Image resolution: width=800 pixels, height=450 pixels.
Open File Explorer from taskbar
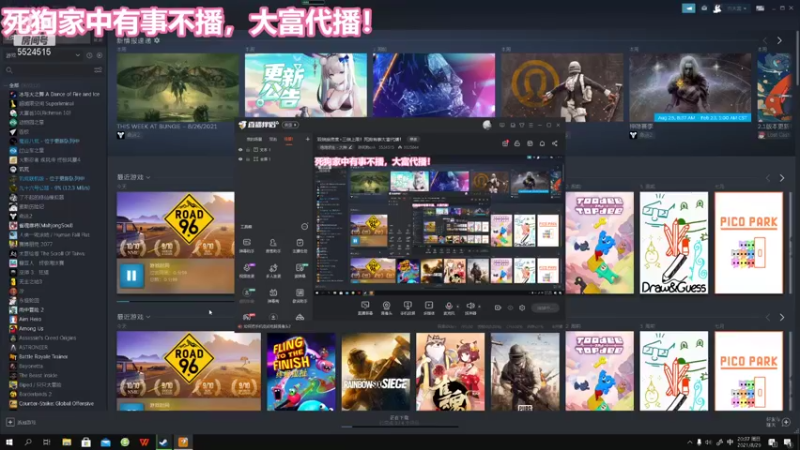click(67, 442)
